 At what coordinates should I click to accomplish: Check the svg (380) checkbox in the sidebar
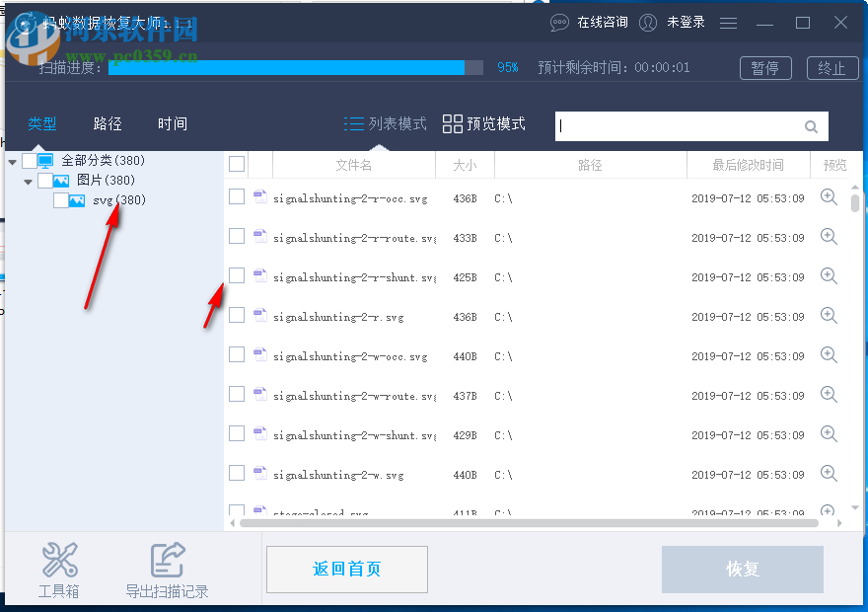tap(59, 199)
